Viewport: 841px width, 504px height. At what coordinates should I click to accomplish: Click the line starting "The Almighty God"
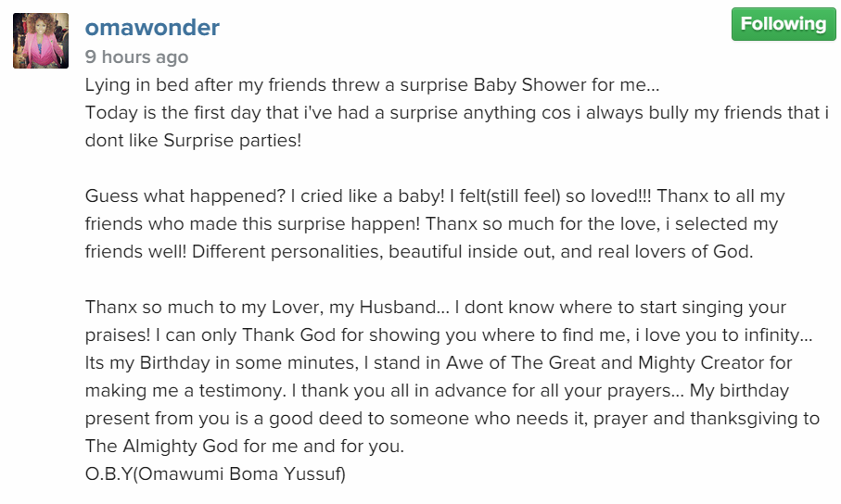[x=245, y=447]
